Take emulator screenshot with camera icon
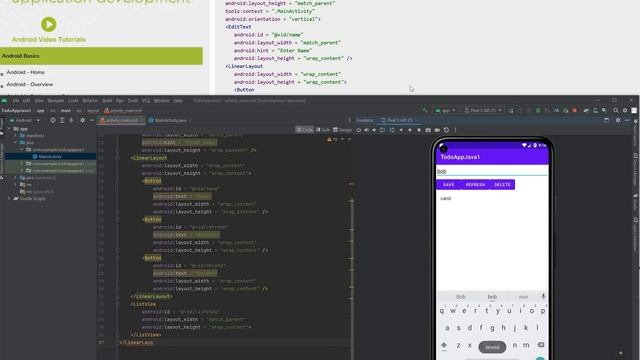Screen dimensions: 640x360 428,130
